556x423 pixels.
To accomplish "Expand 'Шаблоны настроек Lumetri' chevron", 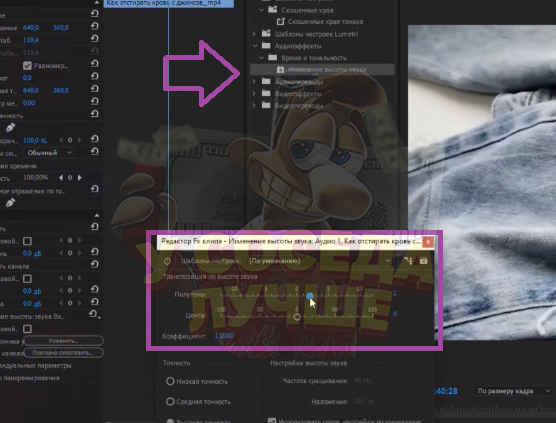I will coord(254,34).
